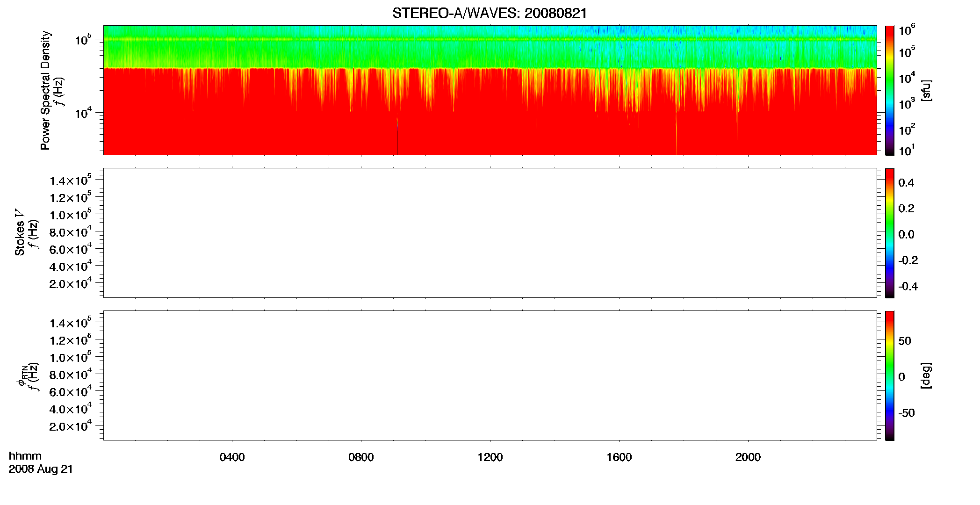Click the power spectral density spectrogram

(490, 90)
